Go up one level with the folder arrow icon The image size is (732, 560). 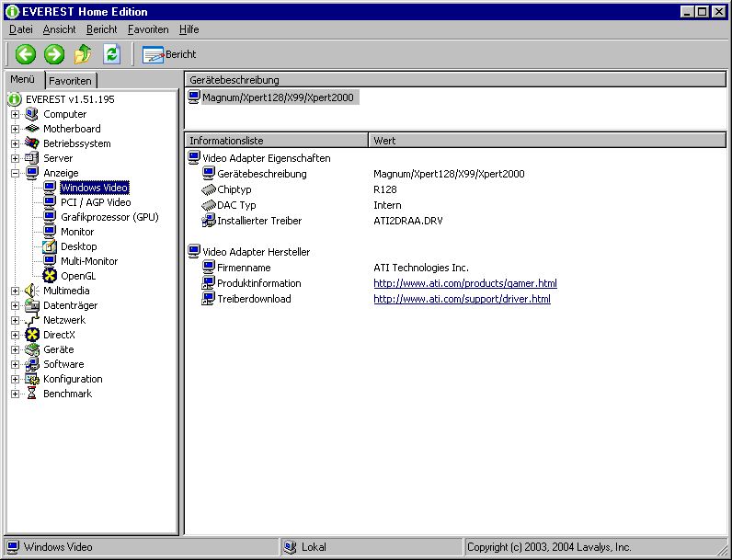click(83, 54)
